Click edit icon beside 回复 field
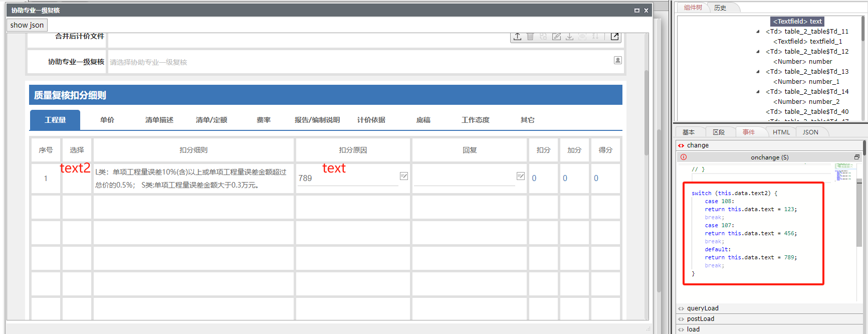Viewport: 868px width, 334px height. (x=521, y=176)
